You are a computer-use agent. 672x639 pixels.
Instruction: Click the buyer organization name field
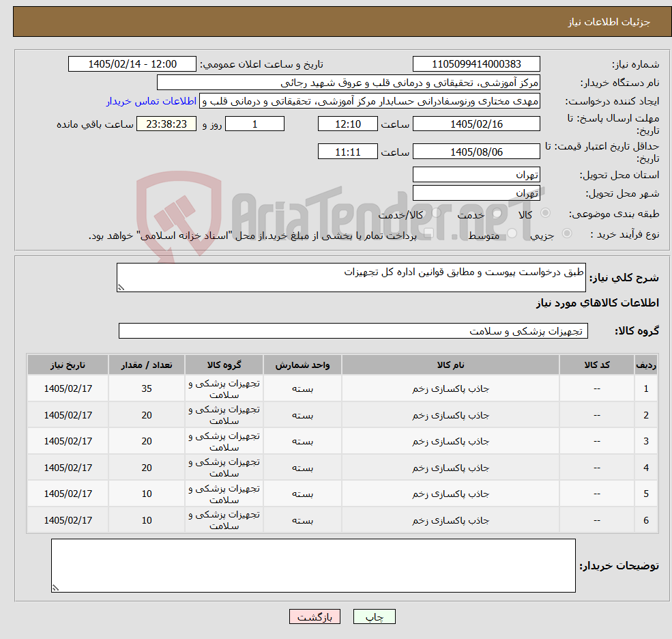click(x=348, y=83)
